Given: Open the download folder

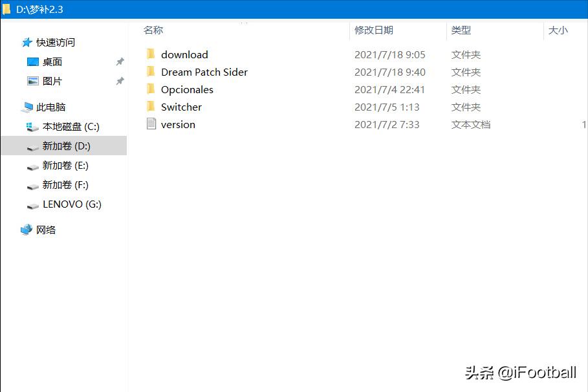Looking at the screenshot, I should click(184, 54).
